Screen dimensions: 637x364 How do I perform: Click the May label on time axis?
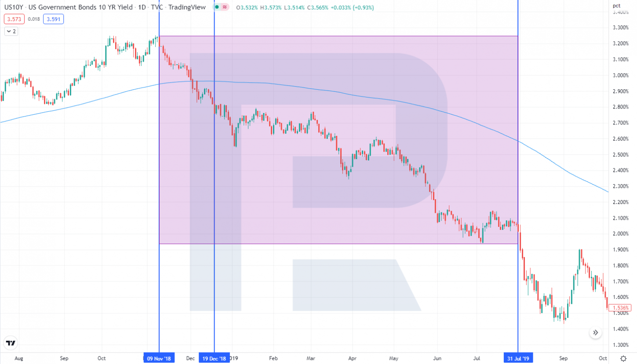coord(394,358)
